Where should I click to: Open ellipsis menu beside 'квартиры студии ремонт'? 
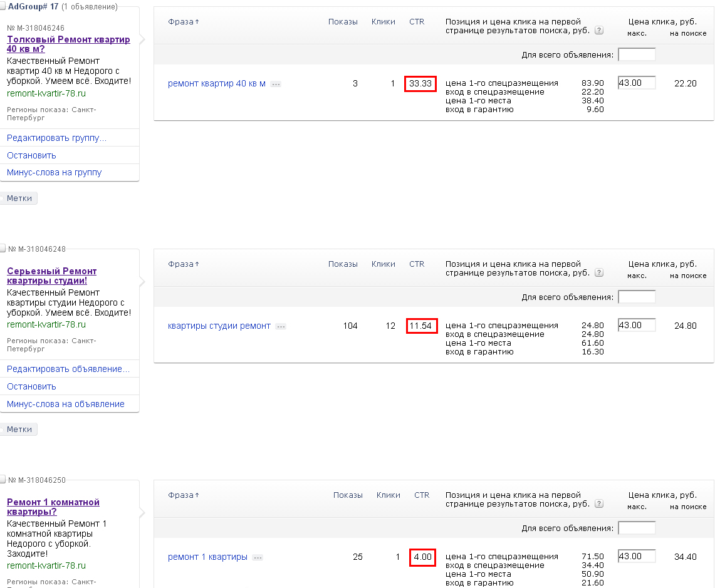click(281, 326)
